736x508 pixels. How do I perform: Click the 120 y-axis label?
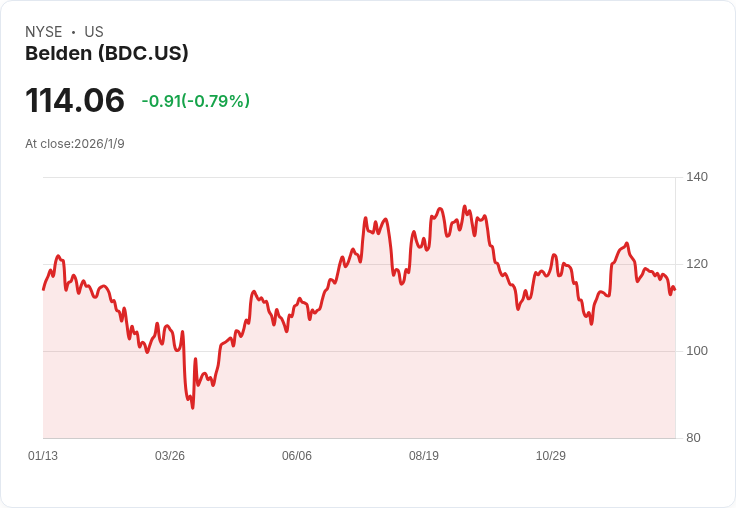[697, 264]
